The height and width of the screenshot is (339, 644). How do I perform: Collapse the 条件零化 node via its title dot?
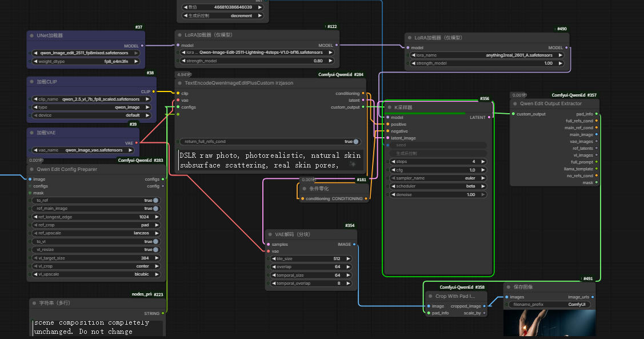click(x=305, y=189)
